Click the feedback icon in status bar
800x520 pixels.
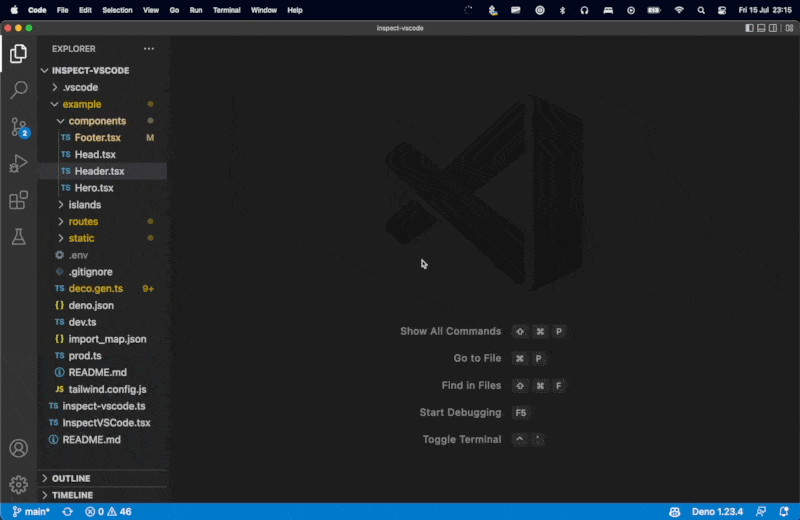[761, 511]
